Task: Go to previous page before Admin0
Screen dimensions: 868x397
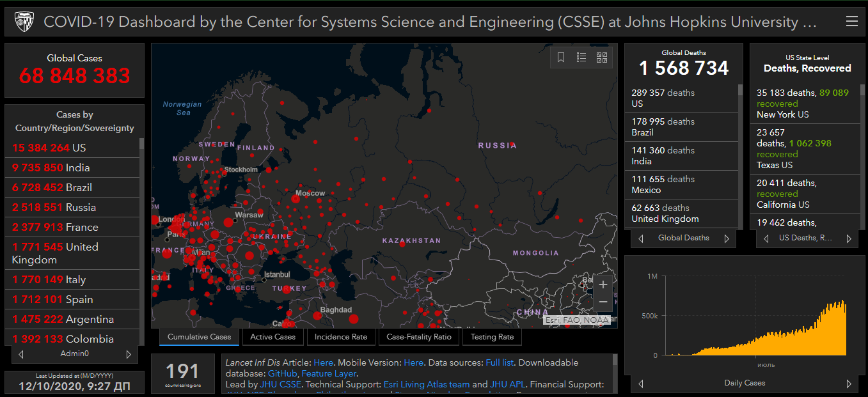Action: (21, 354)
